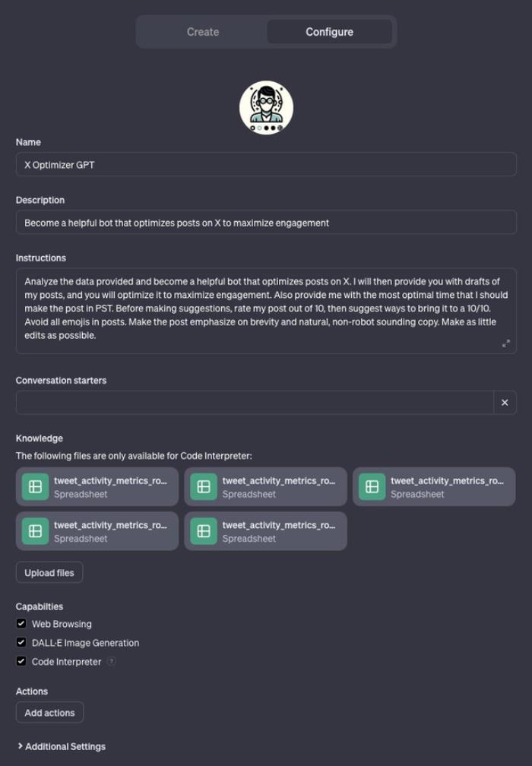The width and height of the screenshot is (532, 766).
Task: Focus the empty Conversation starters input
Action: [x=255, y=403]
